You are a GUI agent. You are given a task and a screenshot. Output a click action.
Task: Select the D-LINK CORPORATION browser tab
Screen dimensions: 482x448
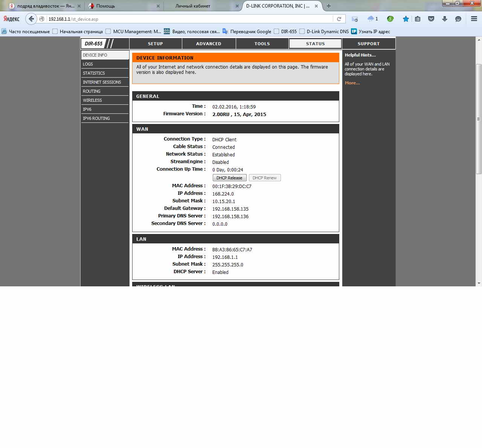282,6
